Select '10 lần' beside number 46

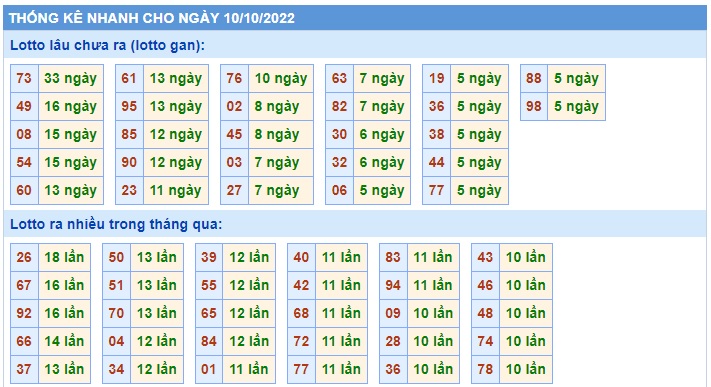click(526, 286)
